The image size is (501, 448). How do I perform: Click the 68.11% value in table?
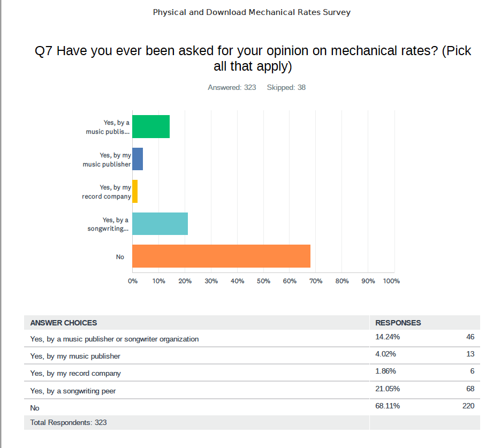point(388,406)
